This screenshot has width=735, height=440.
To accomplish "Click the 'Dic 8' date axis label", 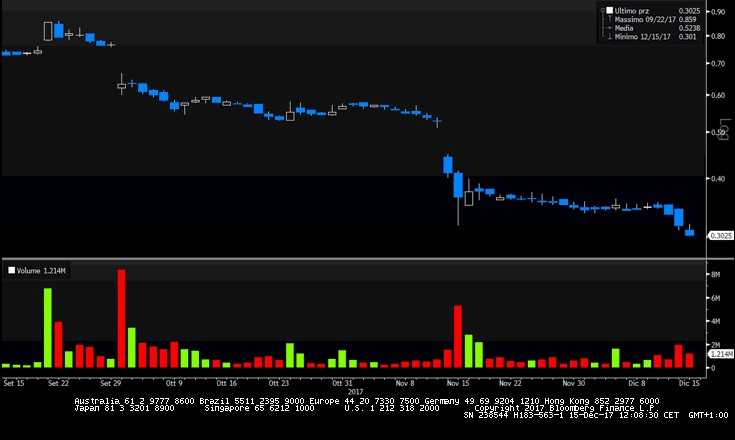I will pyautogui.click(x=637, y=383).
